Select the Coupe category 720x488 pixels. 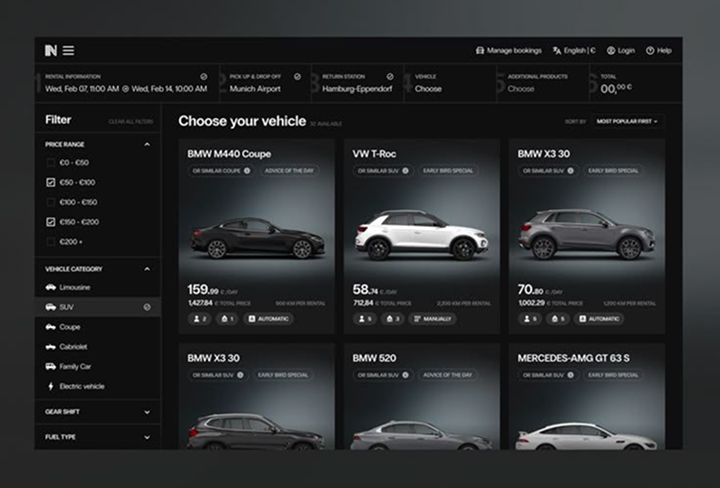[x=63, y=327]
